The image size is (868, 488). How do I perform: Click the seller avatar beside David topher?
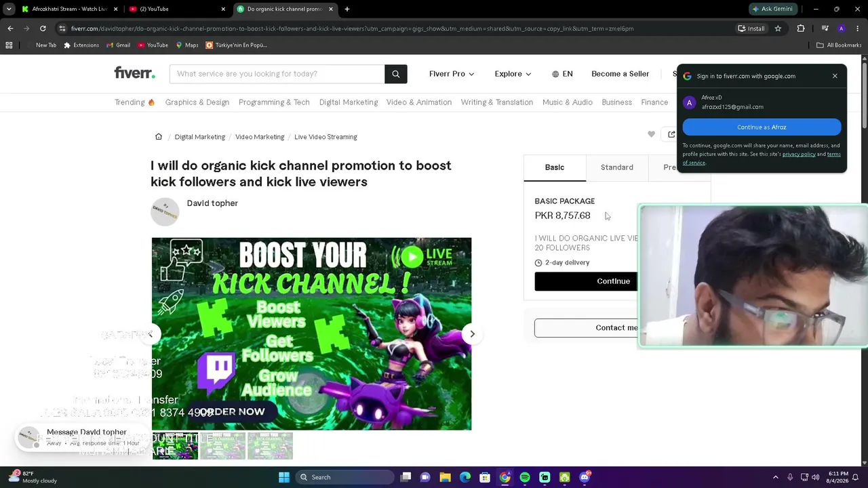click(x=165, y=211)
